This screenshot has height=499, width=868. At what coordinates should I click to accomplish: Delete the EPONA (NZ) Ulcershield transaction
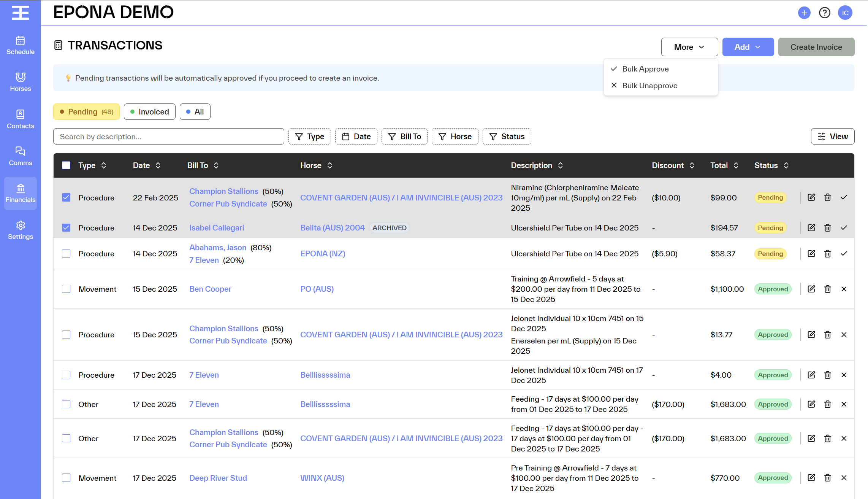827,254
